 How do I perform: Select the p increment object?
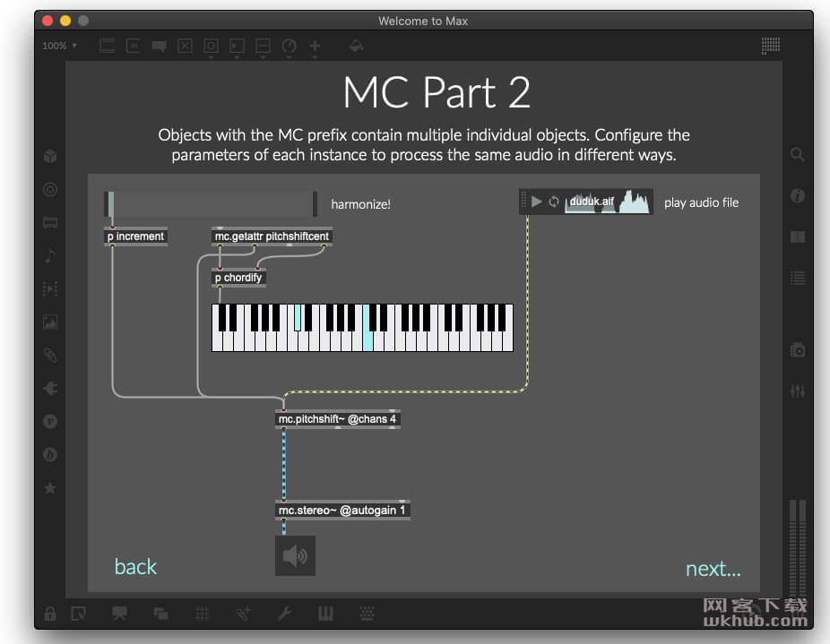pos(135,236)
